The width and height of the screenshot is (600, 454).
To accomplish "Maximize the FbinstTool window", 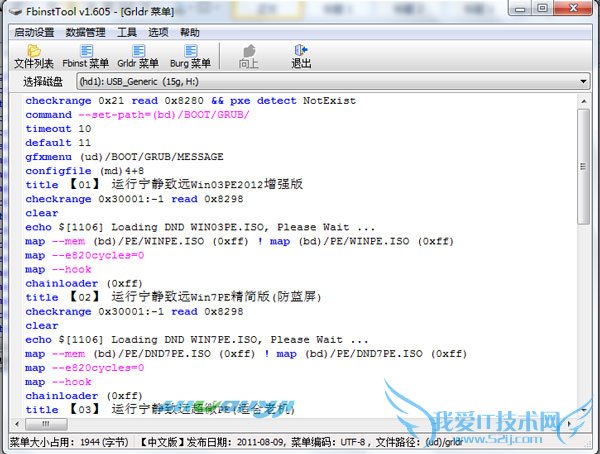I will tap(542, 8).
